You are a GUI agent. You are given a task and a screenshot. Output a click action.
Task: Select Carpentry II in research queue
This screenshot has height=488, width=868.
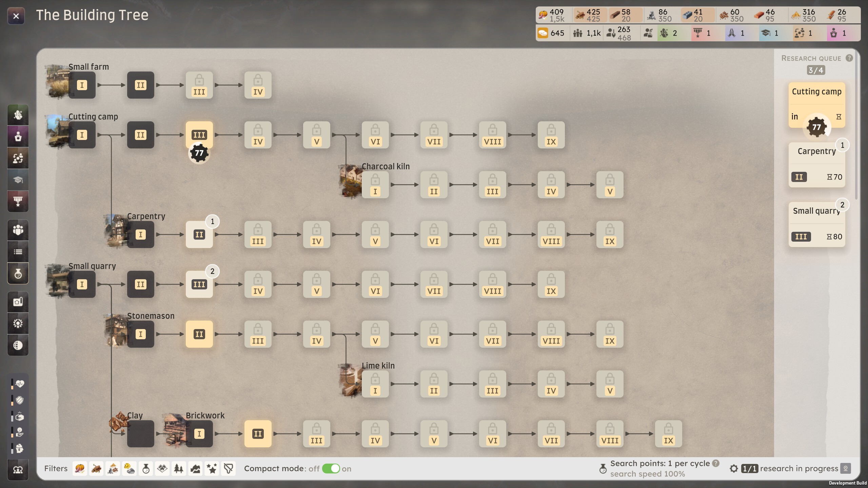[817, 165]
